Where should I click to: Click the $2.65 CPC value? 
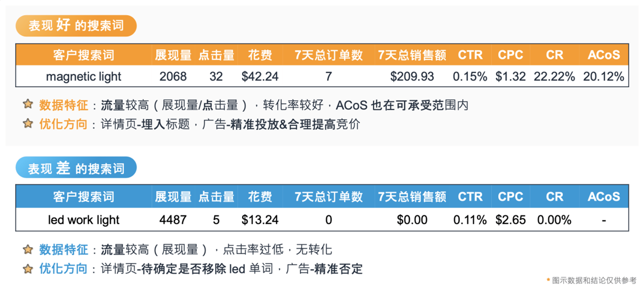[x=511, y=220]
